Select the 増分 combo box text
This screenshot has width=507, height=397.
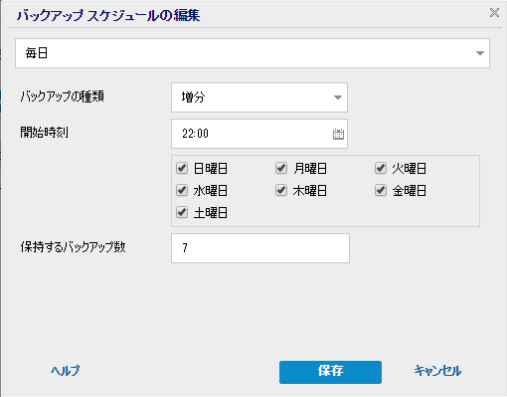tap(193, 97)
